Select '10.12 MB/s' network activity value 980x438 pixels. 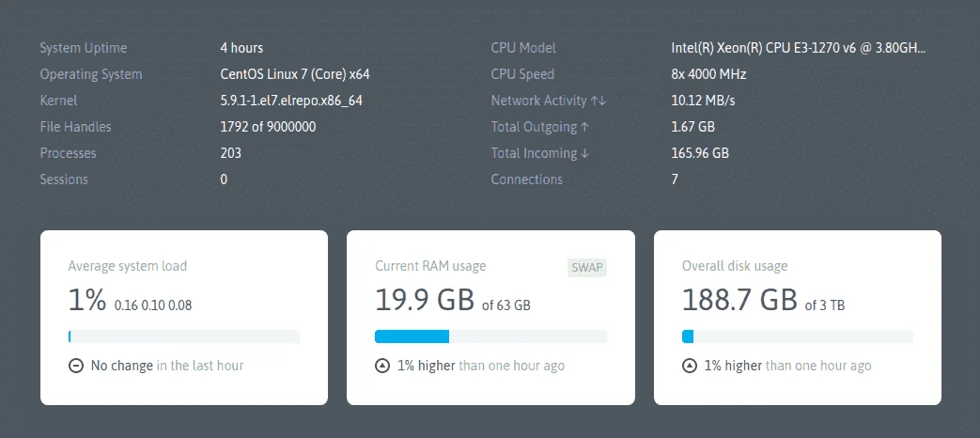(x=703, y=101)
